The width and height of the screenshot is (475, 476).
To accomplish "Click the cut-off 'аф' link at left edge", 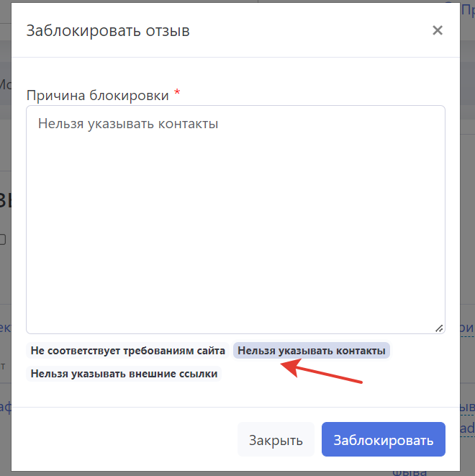I will point(6,408).
